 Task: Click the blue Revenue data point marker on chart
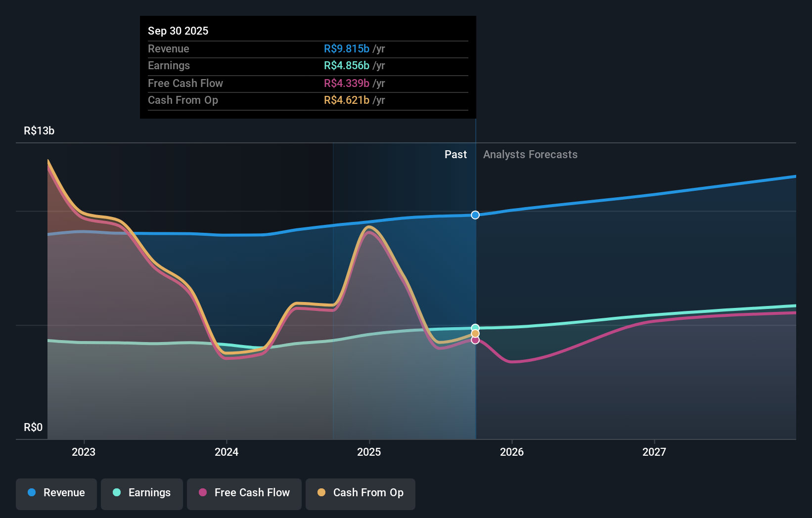[475, 215]
